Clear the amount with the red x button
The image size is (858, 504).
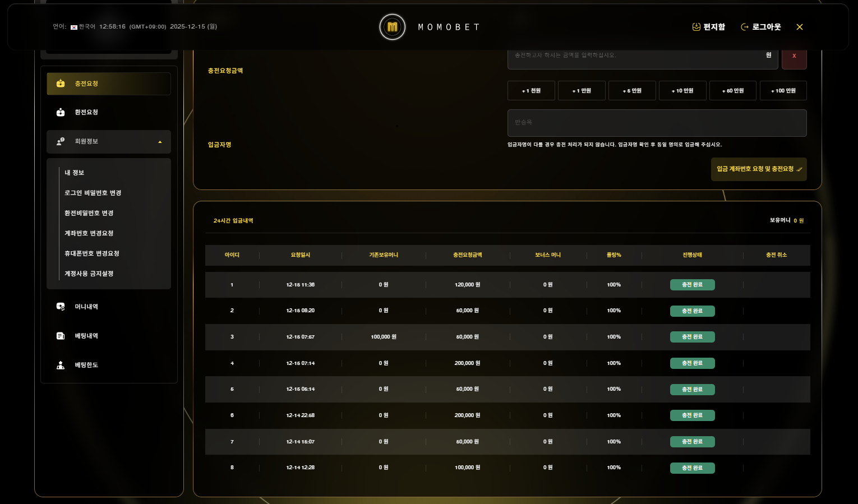(794, 56)
